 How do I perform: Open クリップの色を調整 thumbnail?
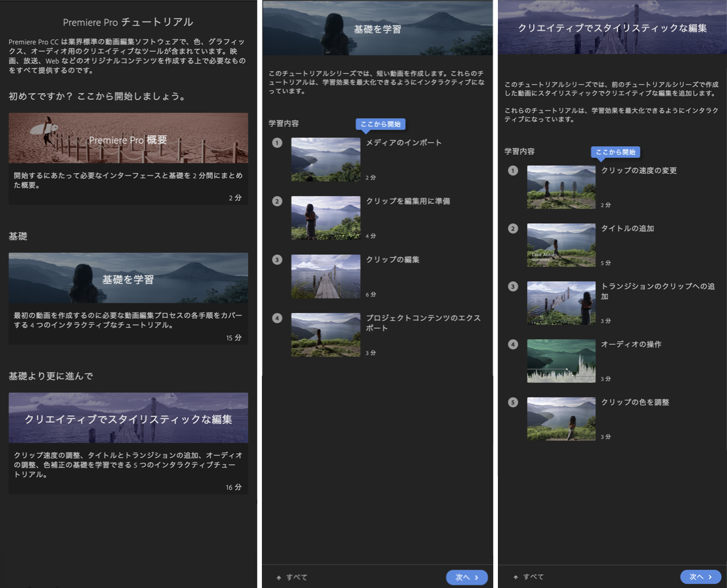click(561, 419)
